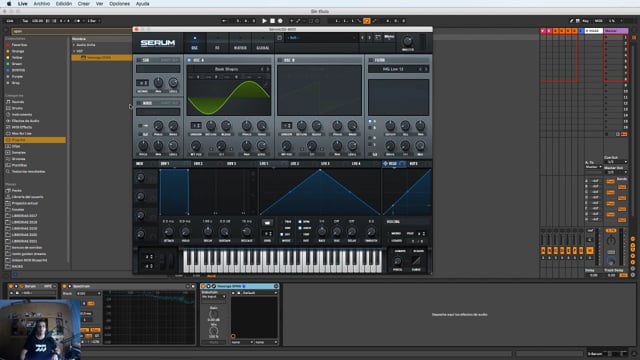This screenshot has width=640, height=360.
Task: Click OSC A UNISON voices stepper
Action: pos(196,125)
